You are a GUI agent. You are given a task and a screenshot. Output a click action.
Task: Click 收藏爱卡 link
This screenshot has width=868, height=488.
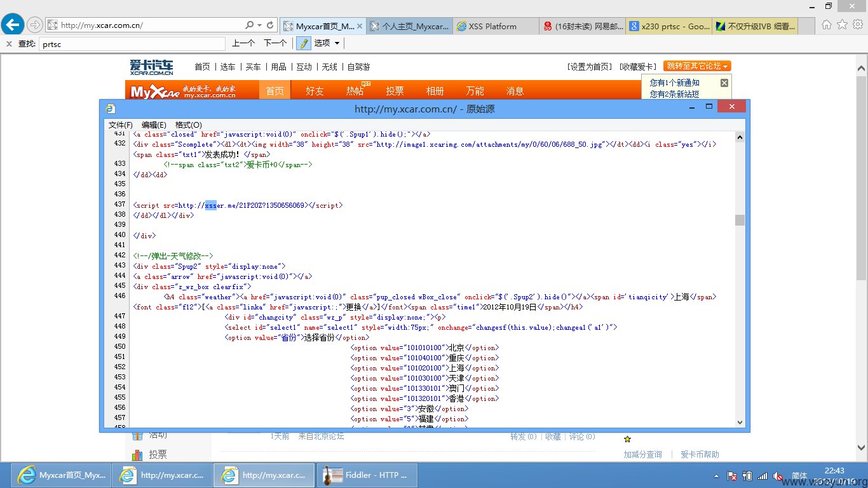click(x=637, y=67)
